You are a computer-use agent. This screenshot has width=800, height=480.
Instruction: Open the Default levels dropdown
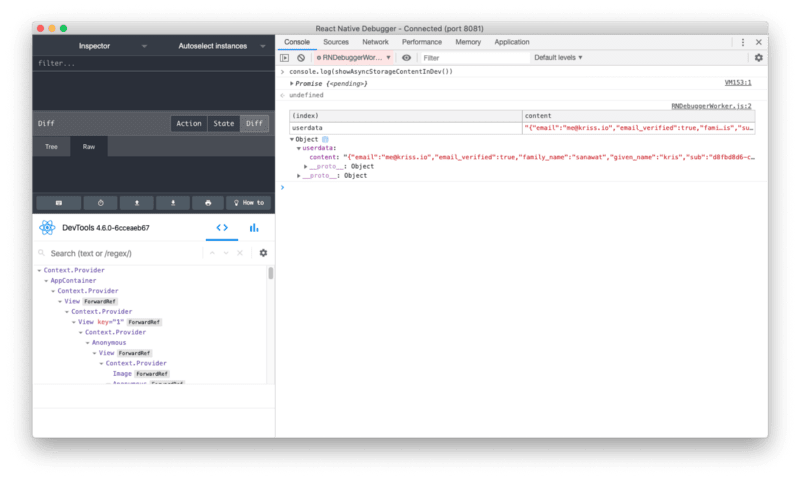click(x=558, y=58)
